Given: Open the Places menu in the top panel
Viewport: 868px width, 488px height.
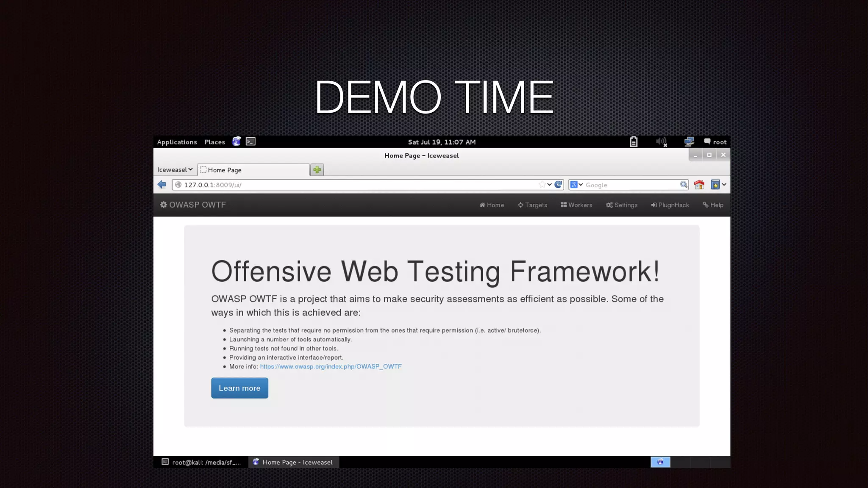Looking at the screenshot, I should point(214,142).
